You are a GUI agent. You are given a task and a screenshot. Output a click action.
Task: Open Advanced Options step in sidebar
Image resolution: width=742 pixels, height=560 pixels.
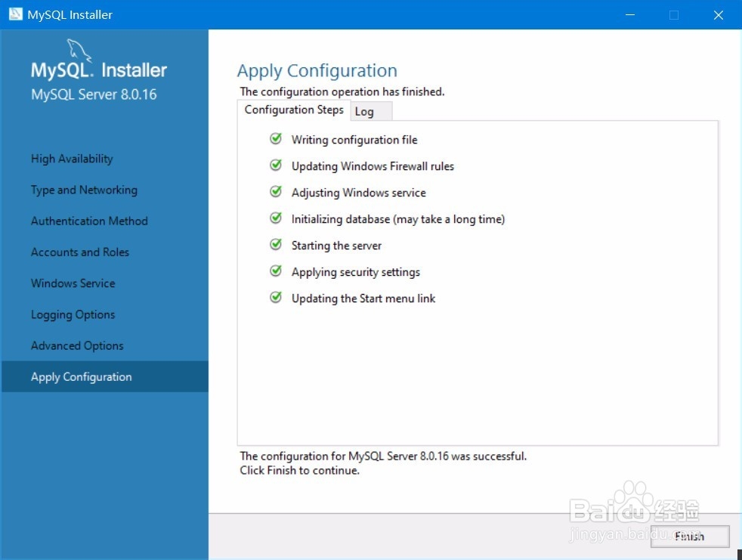[77, 345]
